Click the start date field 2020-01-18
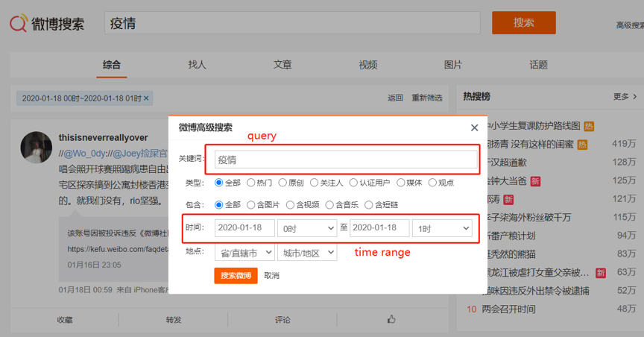This screenshot has width=644, height=337. pyautogui.click(x=244, y=227)
